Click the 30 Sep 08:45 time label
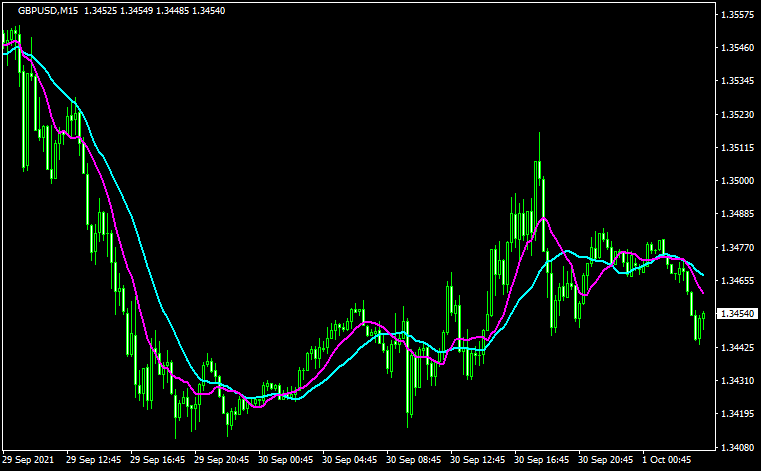Screen dimensions: 761x471 tap(414, 459)
